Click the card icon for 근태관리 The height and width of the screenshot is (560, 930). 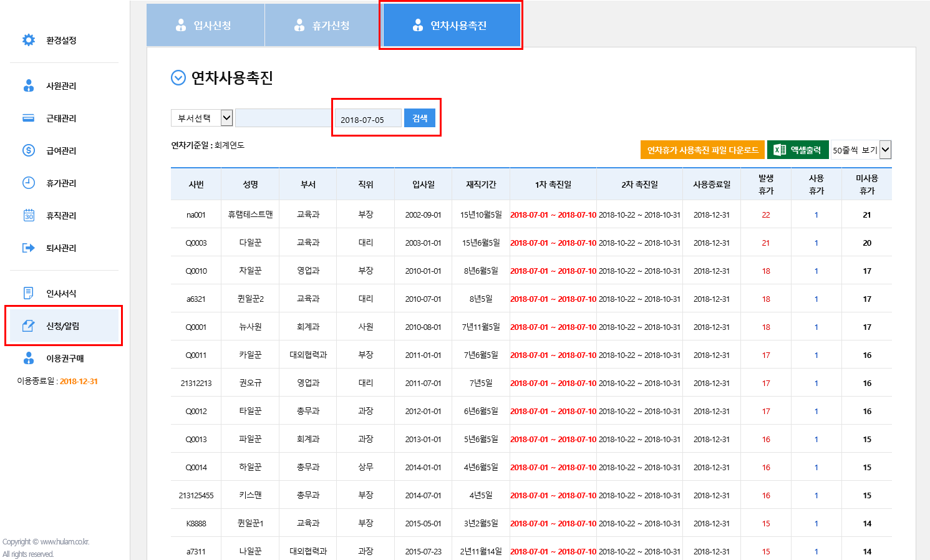click(29, 118)
